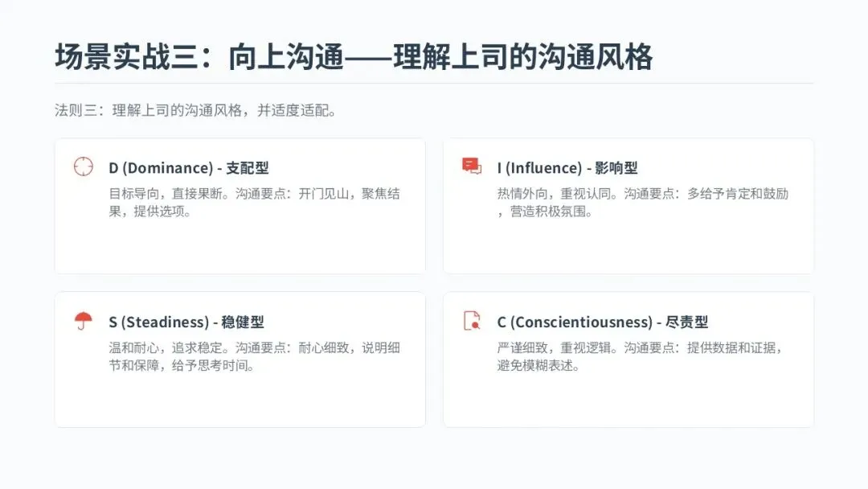Click the subtitle line beginning 法则三
Image resolution: width=868 pixels, height=489 pixels.
click(195, 110)
